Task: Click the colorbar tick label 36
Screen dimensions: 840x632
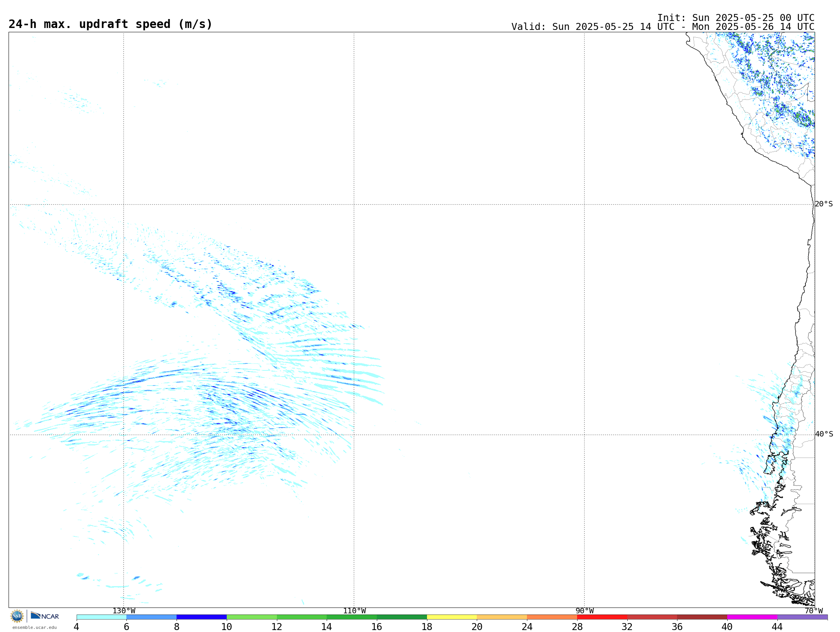Action: pos(677,627)
